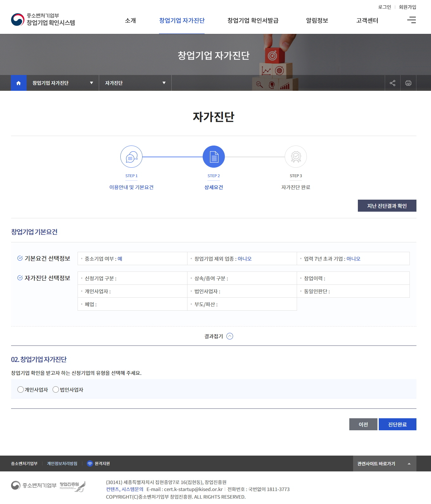Open the hamburger menu in the header
This screenshot has width=431, height=504.
[x=412, y=20]
